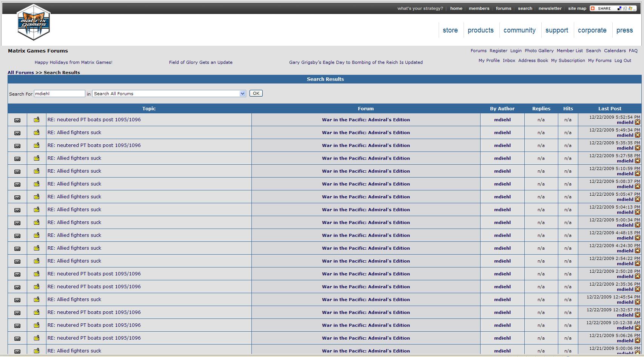Open Gary Grigsby's Eagle Day update news
The image size is (644, 357).
pos(356,62)
